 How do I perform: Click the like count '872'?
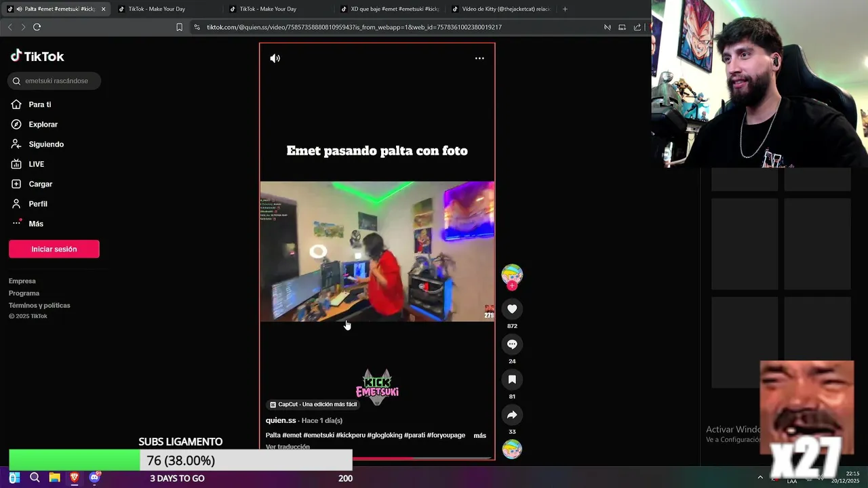click(512, 326)
